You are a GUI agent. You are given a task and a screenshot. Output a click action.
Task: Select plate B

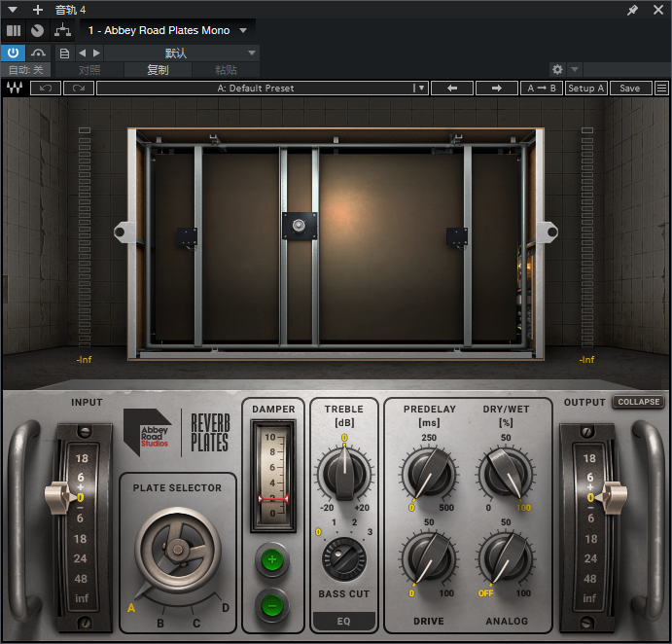point(160,623)
